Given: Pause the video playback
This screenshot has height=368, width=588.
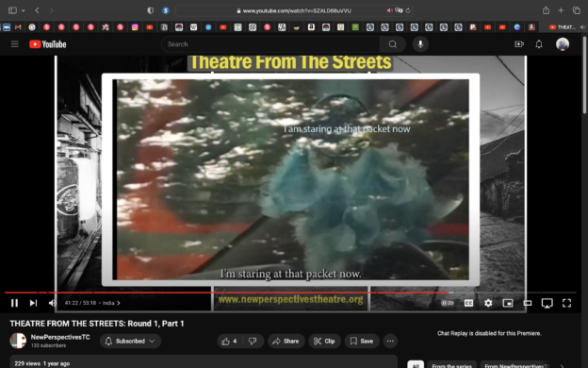Looking at the screenshot, I should 14,303.
